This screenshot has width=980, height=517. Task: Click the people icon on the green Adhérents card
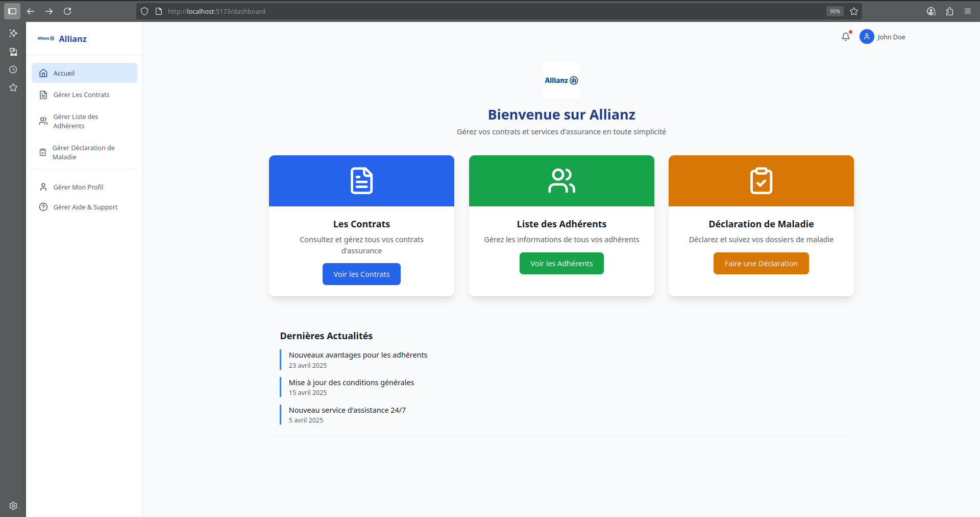[561, 180]
